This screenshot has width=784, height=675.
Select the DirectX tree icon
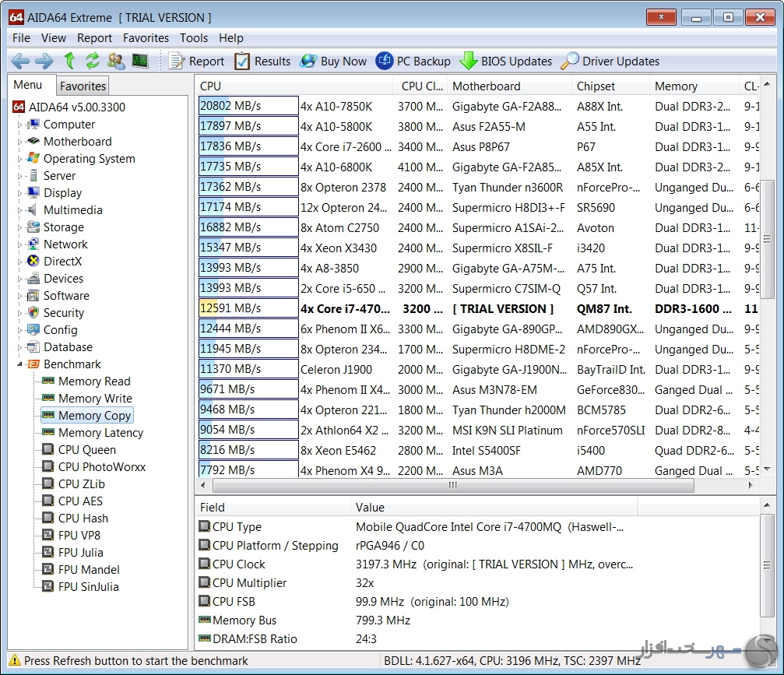pyautogui.click(x=33, y=261)
